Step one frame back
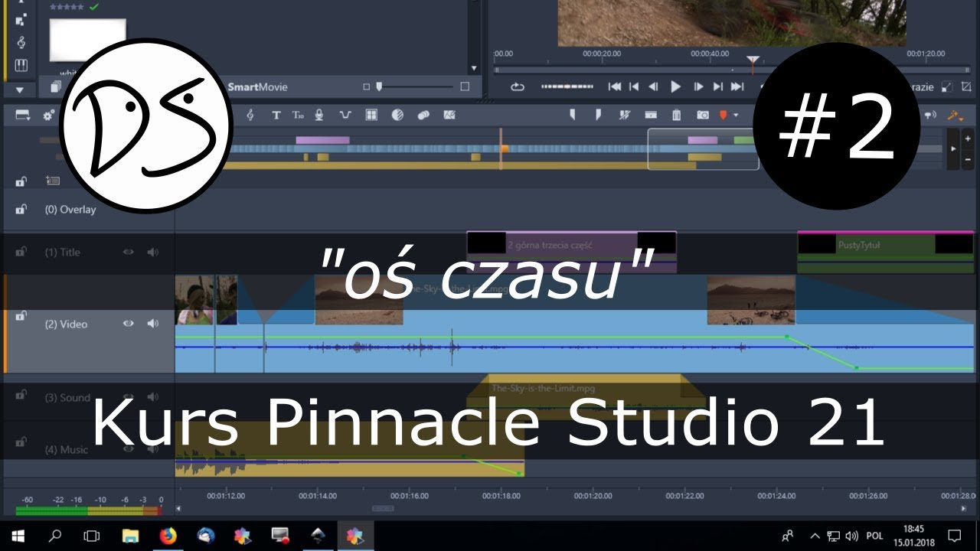The height and width of the screenshot is (551, 980). (653, 87)
